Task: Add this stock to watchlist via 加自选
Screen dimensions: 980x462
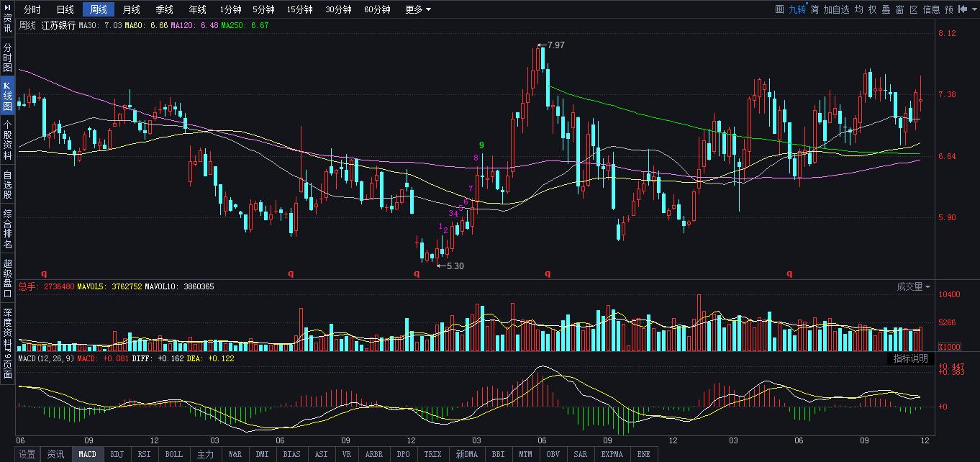Action: 836,9
